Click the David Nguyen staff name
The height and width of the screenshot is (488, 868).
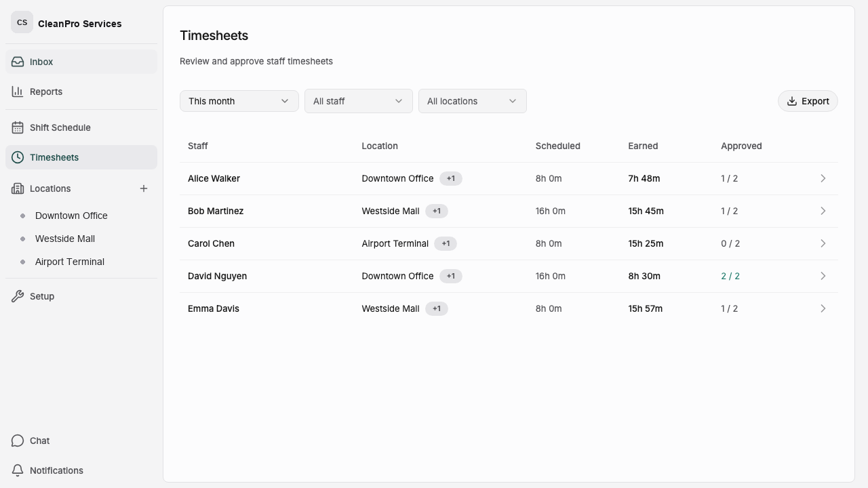[217, 276]
